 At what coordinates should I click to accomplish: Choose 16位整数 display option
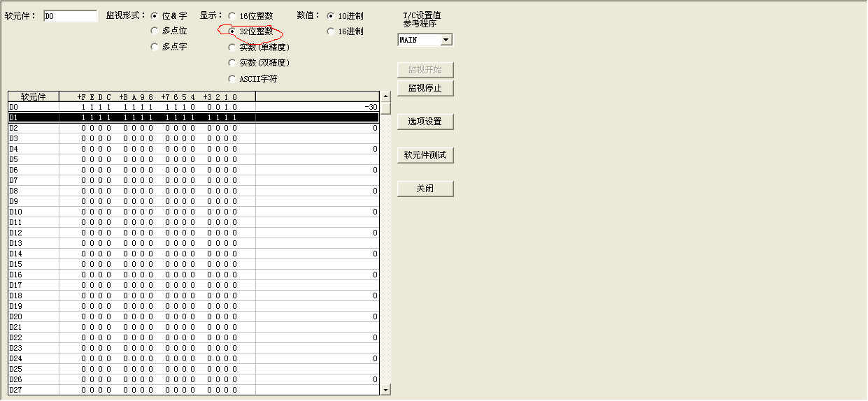pyautogui.click(x=232, y=15)
